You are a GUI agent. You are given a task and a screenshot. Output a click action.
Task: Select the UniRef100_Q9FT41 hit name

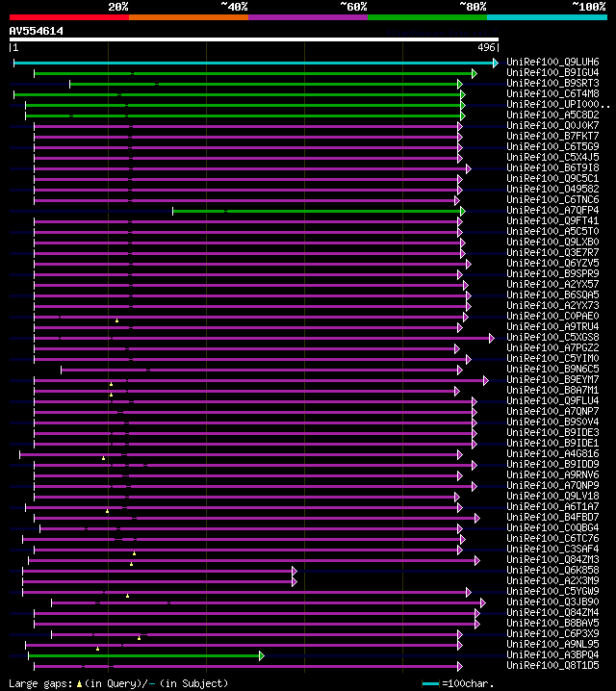click(552, 220)
